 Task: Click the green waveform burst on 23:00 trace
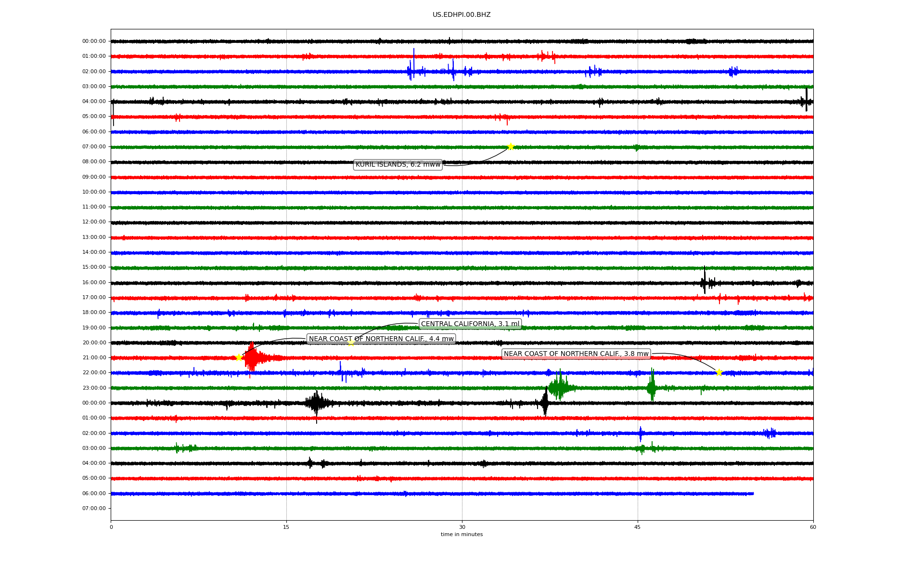pos(559,387)
